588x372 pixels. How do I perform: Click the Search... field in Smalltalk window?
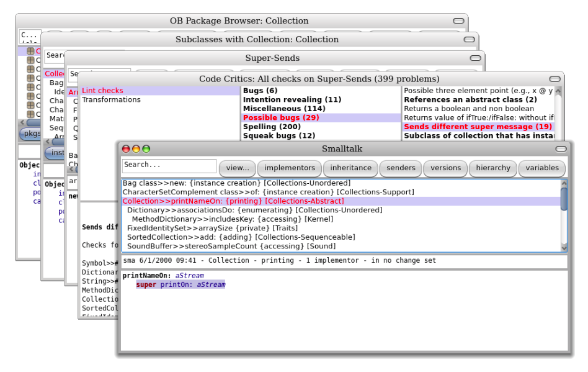(169, 166)
